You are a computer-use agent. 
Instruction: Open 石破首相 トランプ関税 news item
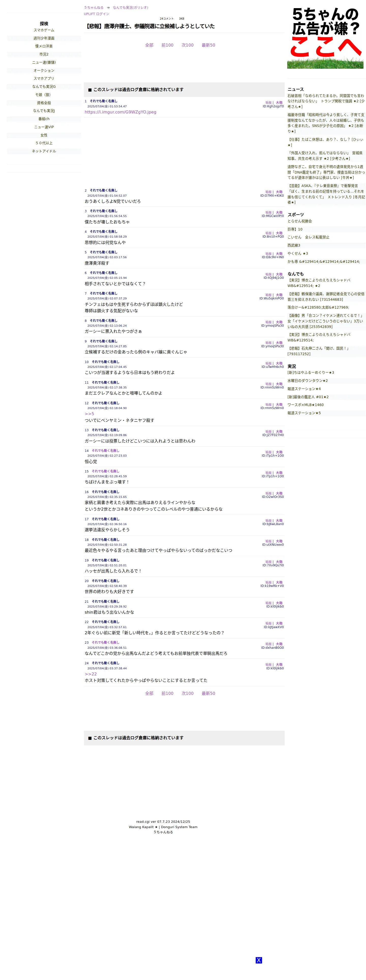pos(326,101)
